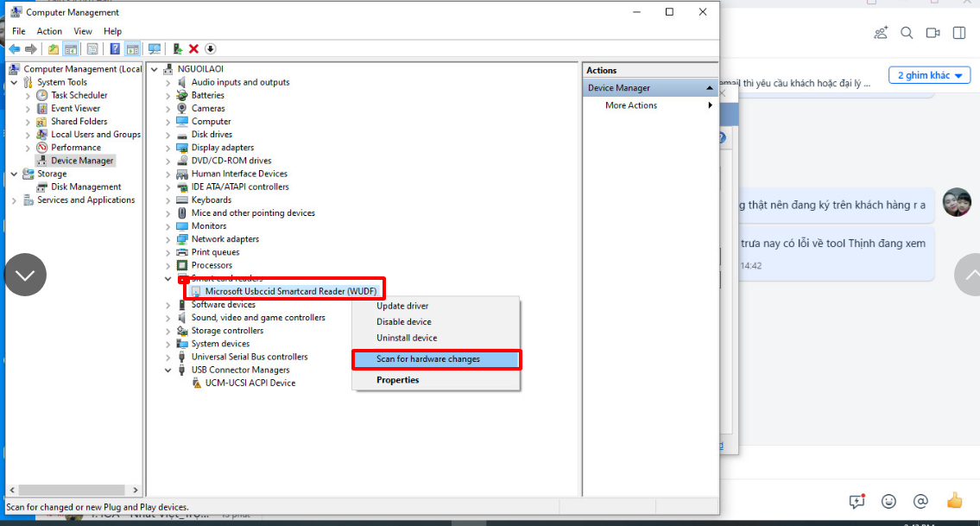Viewport: 980px width, 526px height.
Task: Select Performance in console tree
Action: (x=76, y=148)
